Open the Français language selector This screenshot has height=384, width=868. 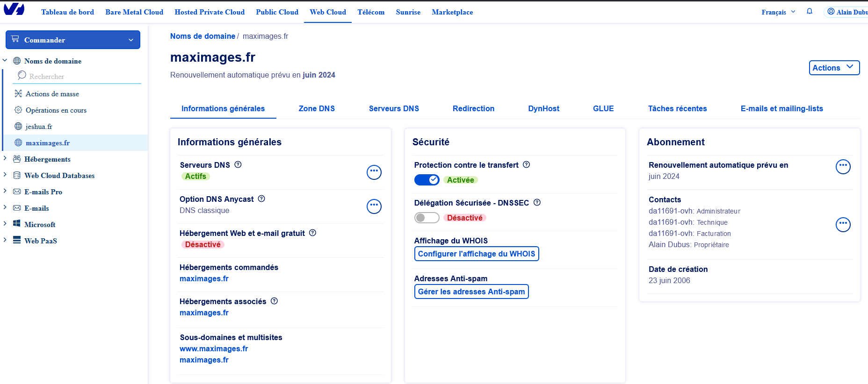[778, 12]
